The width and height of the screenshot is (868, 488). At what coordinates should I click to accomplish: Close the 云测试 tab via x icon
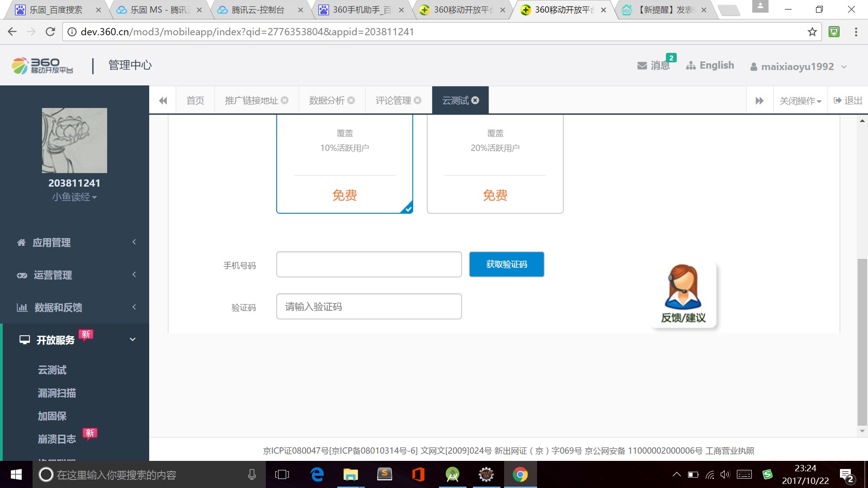click(475, 100)
